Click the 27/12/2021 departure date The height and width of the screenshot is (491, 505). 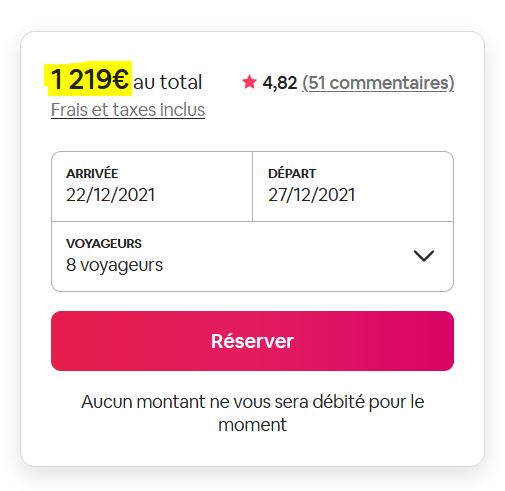click(312, 195)
